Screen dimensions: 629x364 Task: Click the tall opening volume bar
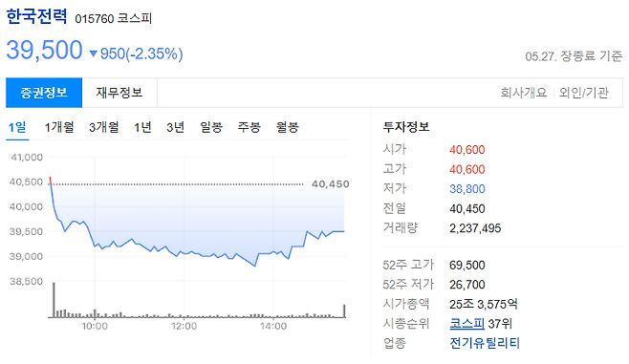click(x=54, y=300)
